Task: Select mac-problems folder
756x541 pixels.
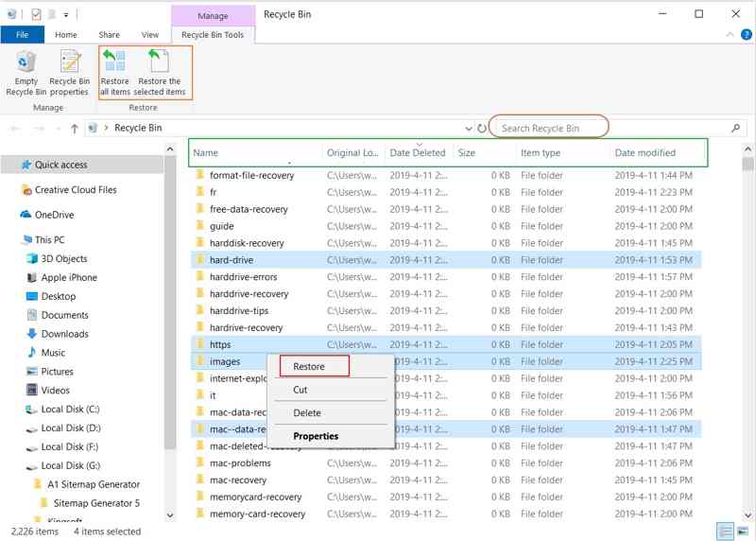Action: click(x=446, y=463)
